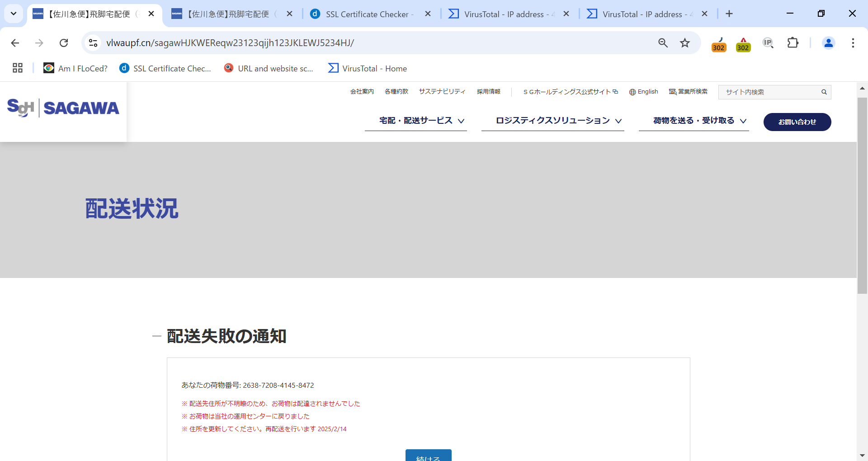Open the Chrome profile avatar
Viewport: 868px width, 461px height.
coord(829,43)
